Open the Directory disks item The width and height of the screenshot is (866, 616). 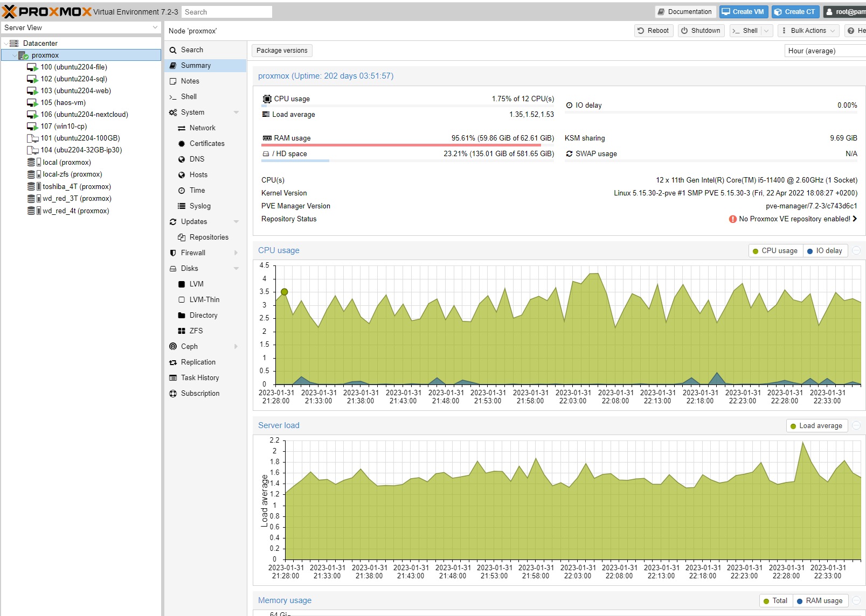point(205,316)
